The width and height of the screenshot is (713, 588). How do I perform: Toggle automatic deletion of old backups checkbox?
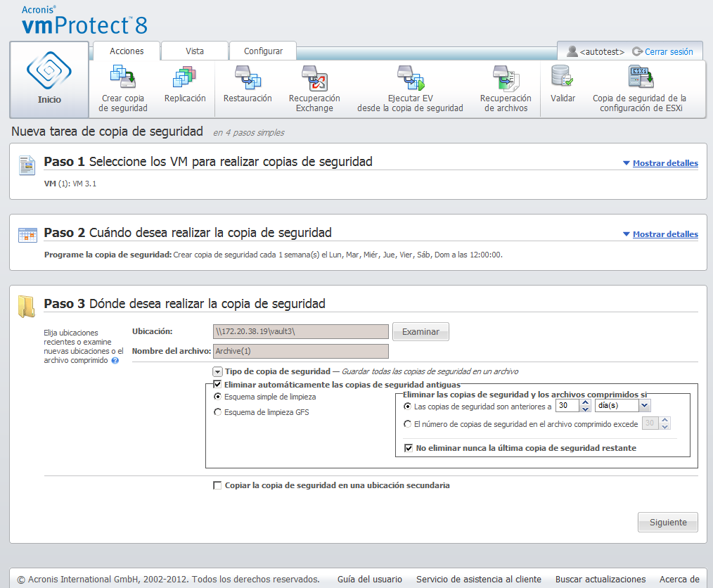click(x=217, y=385)
